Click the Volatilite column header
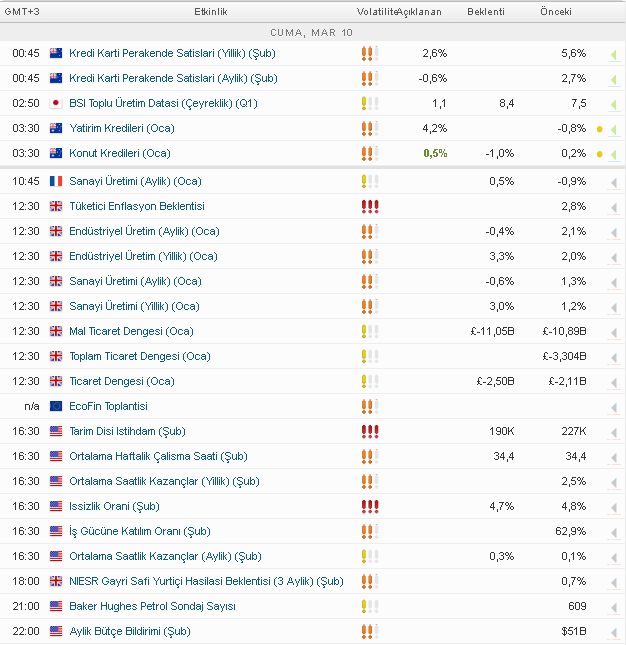 coord(376,11)
